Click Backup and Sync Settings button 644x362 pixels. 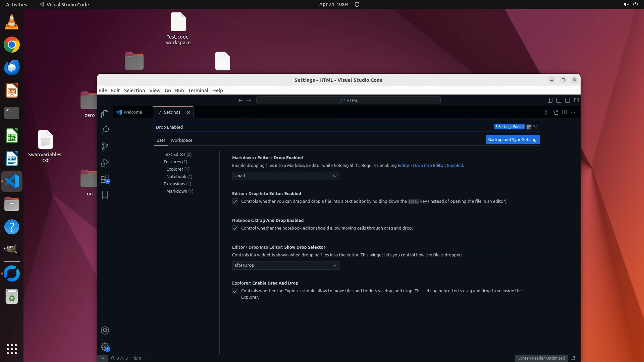pyautogui.click(x=513, y=139)
